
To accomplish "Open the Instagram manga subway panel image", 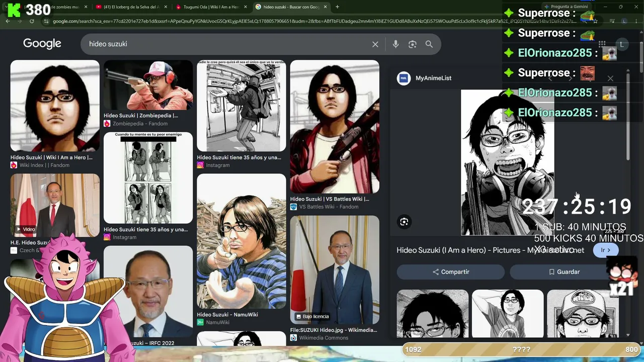I will click(x=241, y=106).
